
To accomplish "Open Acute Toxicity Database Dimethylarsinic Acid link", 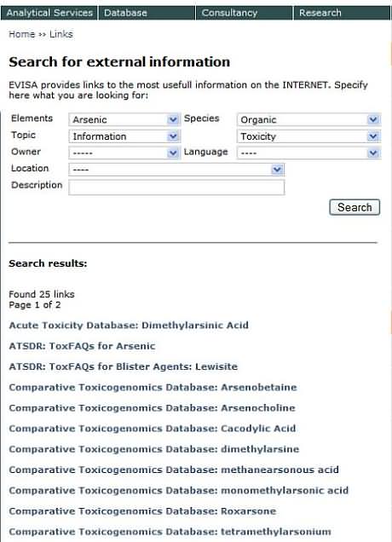I will tap(129, 326).
